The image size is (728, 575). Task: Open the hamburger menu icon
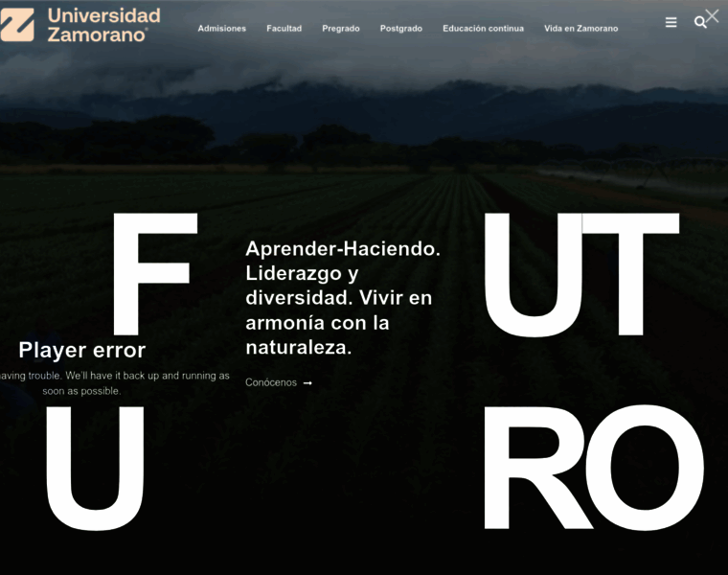click(671, 22)
